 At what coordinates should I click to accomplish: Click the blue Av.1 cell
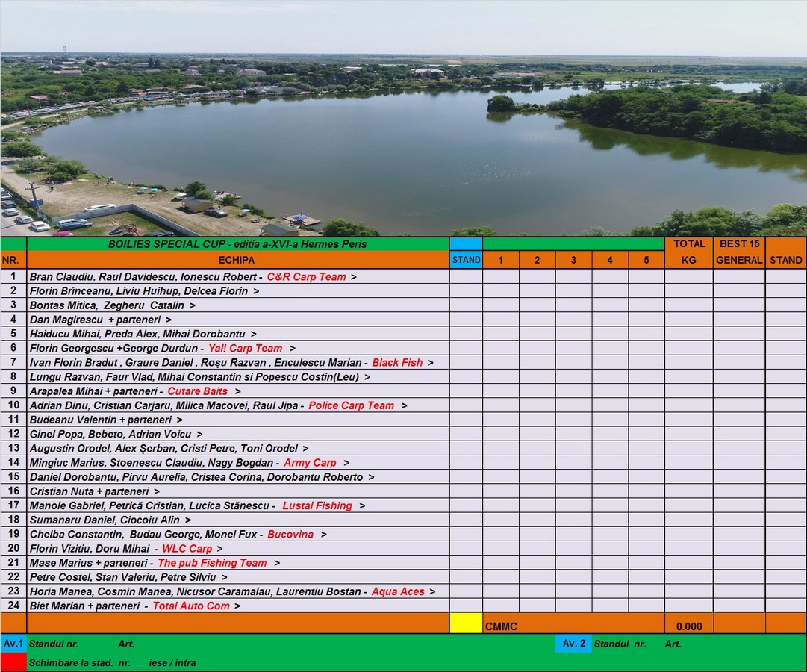click(13, 643)
